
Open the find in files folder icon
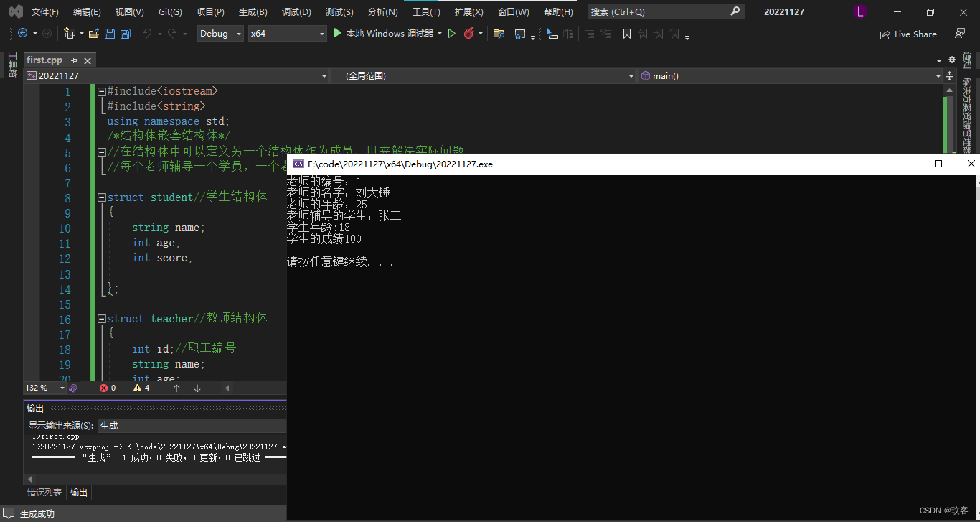(x=499, y=33)
